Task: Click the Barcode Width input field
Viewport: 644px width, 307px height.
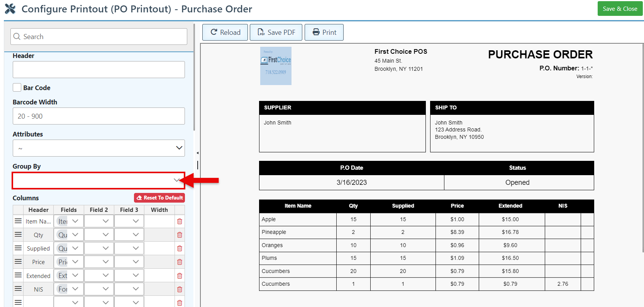Action: [98, 116]
